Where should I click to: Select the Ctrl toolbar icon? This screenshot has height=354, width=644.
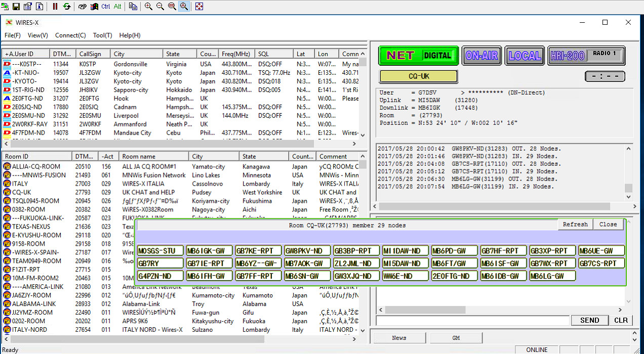pyautogui.click(x=105, y=7)
